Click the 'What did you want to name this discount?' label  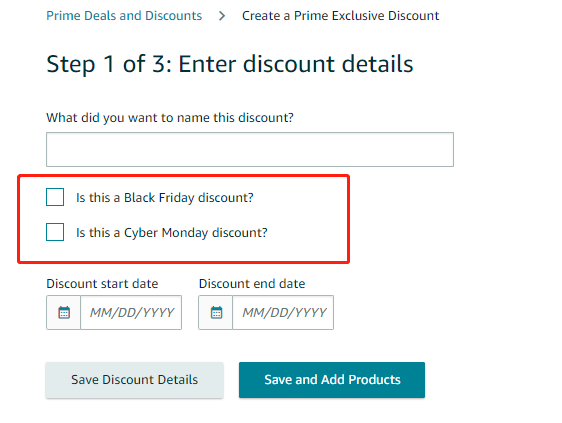point(170,118)
